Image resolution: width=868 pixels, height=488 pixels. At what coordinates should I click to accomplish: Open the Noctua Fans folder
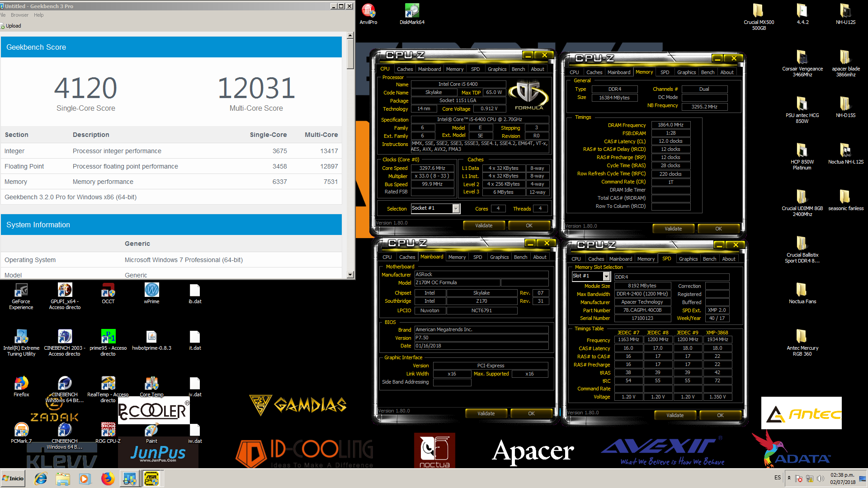(x=802, y=293)
